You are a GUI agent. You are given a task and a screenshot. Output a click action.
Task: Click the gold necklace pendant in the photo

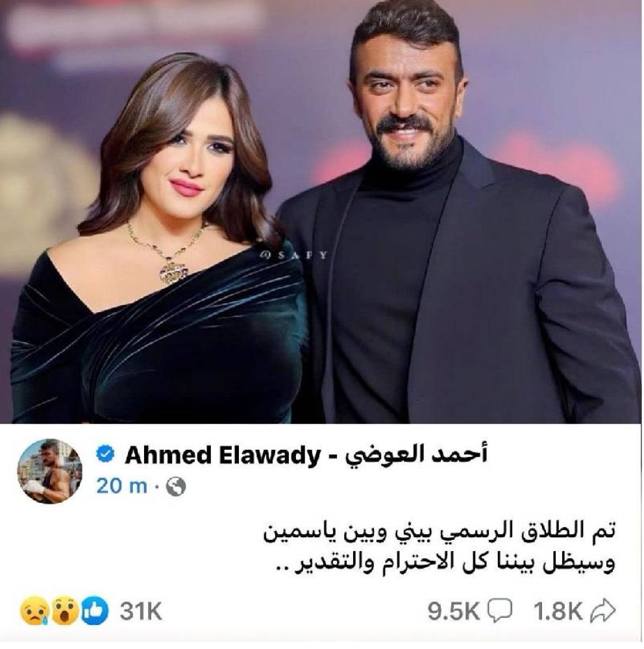pyautogui.click(x=174, y=272)
